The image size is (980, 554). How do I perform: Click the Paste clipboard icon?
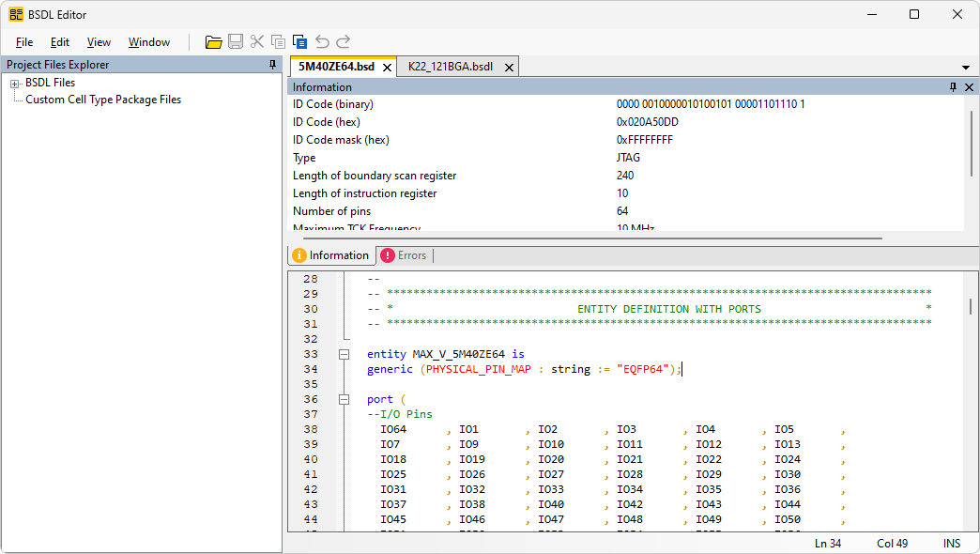point(300,41)
